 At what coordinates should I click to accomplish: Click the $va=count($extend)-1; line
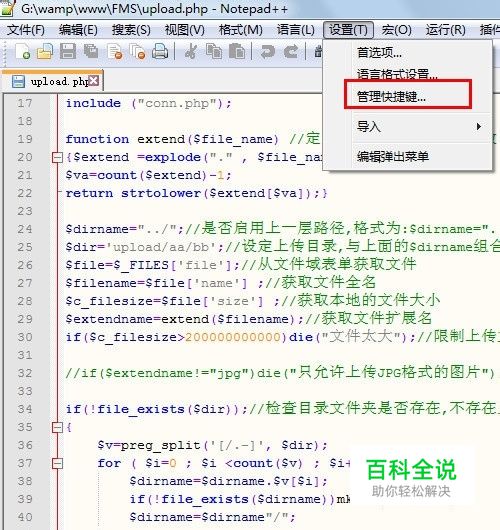[x=148, y=175]
